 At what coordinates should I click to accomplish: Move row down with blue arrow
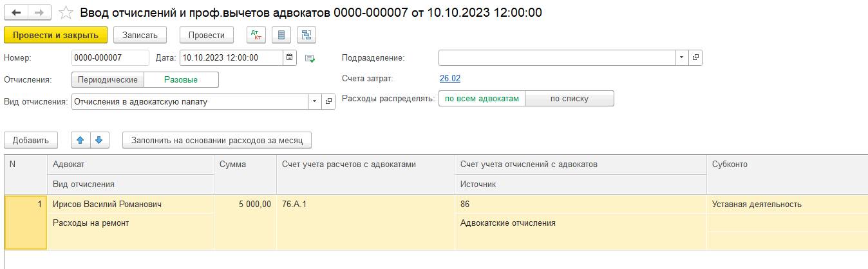(100, 139)
